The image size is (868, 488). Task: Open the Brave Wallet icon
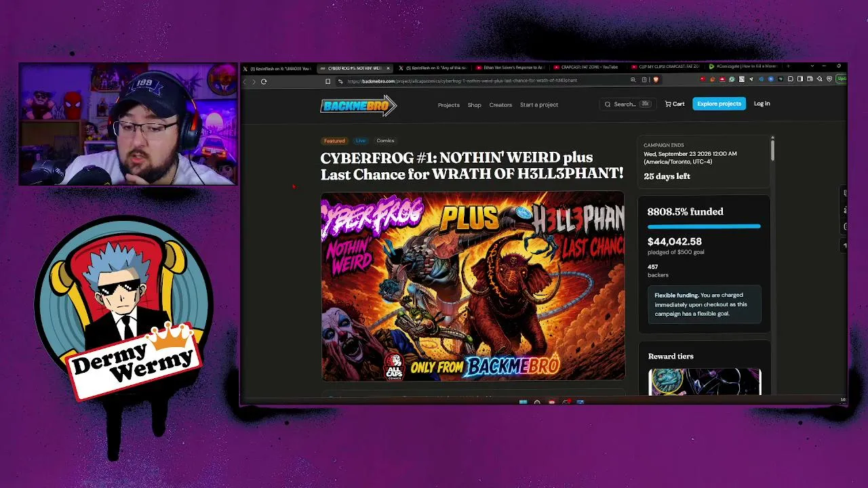[x=810, y=79]
